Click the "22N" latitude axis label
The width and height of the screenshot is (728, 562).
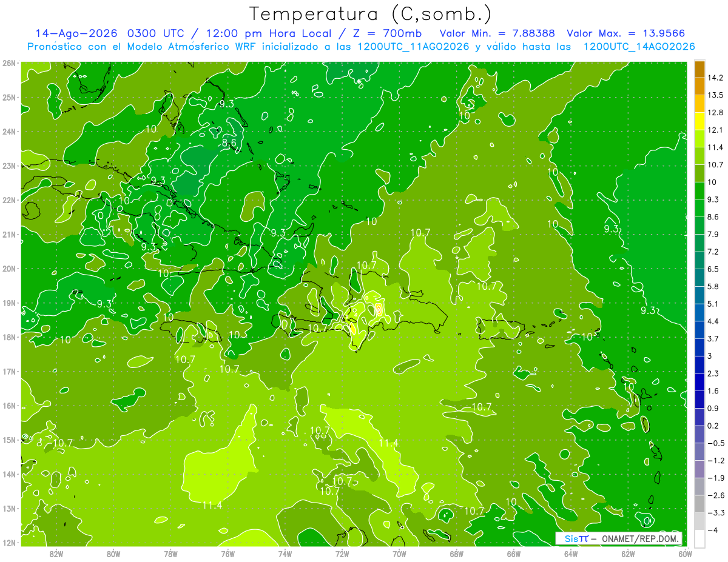[9, 200]
